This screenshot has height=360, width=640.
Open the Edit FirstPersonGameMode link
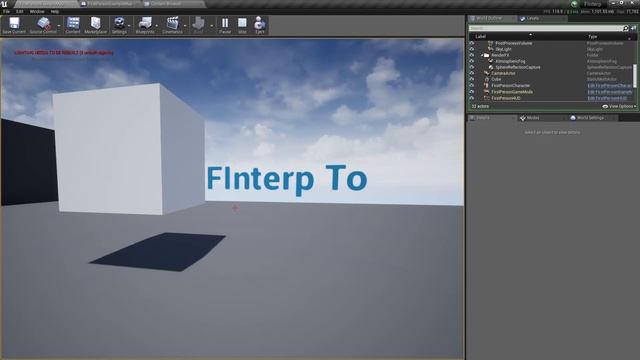click(x=610, y=92)
